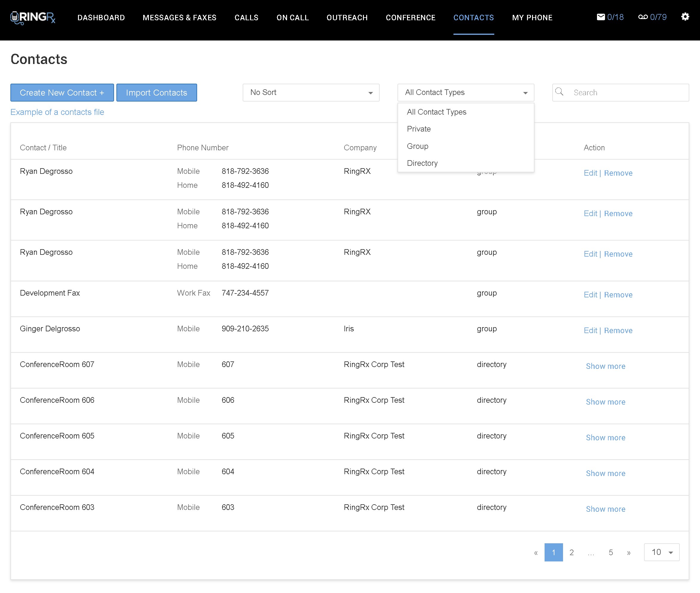Expand the No Sort dropdown

click(x=311, y=93)
